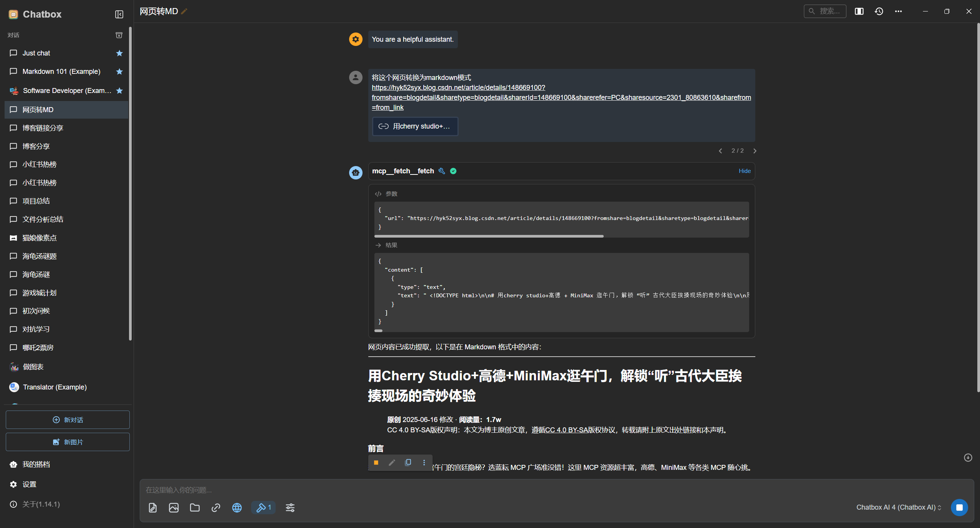Click the green success check icon

[x=453, y=171]
